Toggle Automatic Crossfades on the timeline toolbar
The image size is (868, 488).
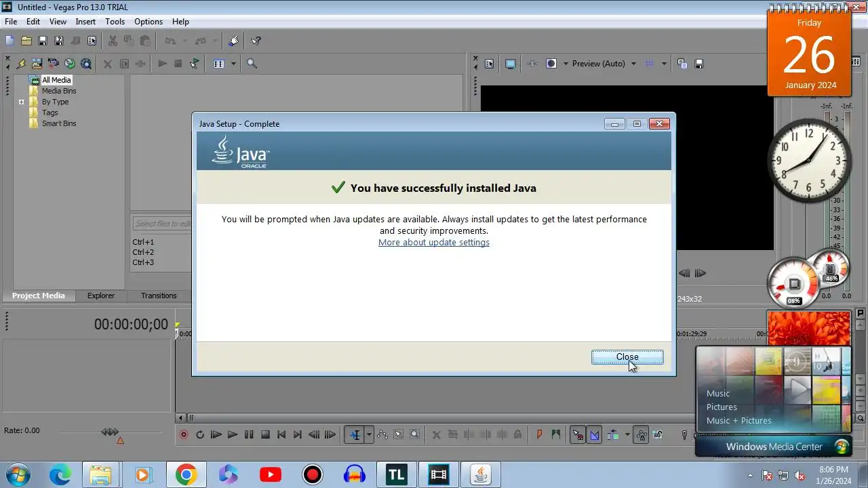pyautogui.click(x=595, y=434)
